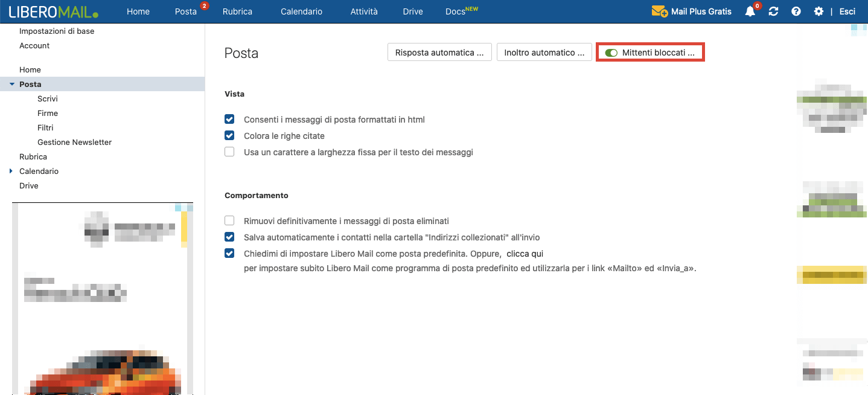Select Home in settings sidebar
Screen dimensions: 868x395
pos(30,69)
